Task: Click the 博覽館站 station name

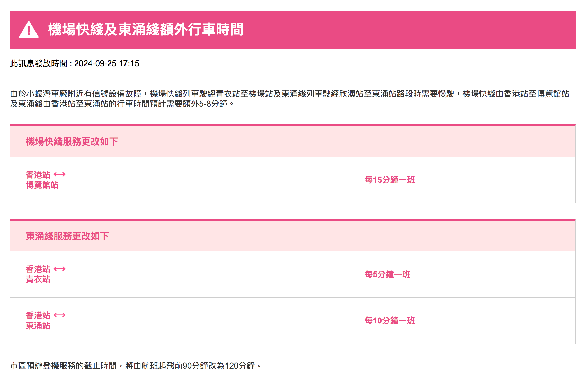Action: coord(42,185)
